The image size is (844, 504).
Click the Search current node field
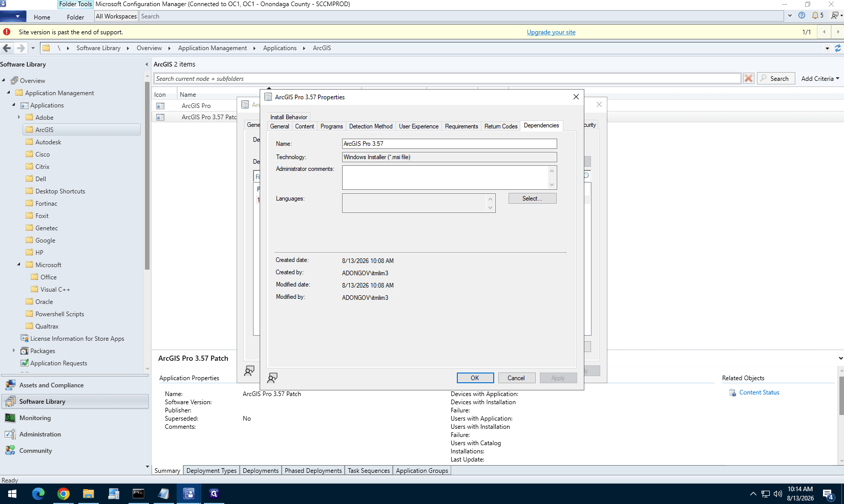point(448,79)
